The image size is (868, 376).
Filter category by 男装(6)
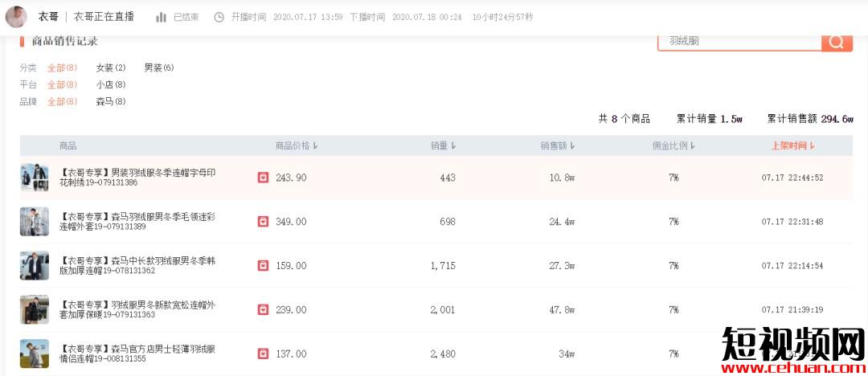159,67
